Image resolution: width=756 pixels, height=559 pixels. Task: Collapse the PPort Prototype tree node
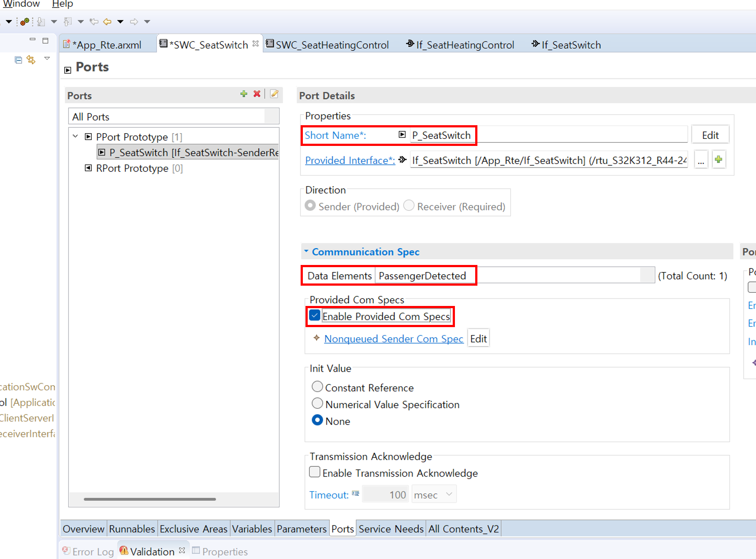(x=75, y=137)
